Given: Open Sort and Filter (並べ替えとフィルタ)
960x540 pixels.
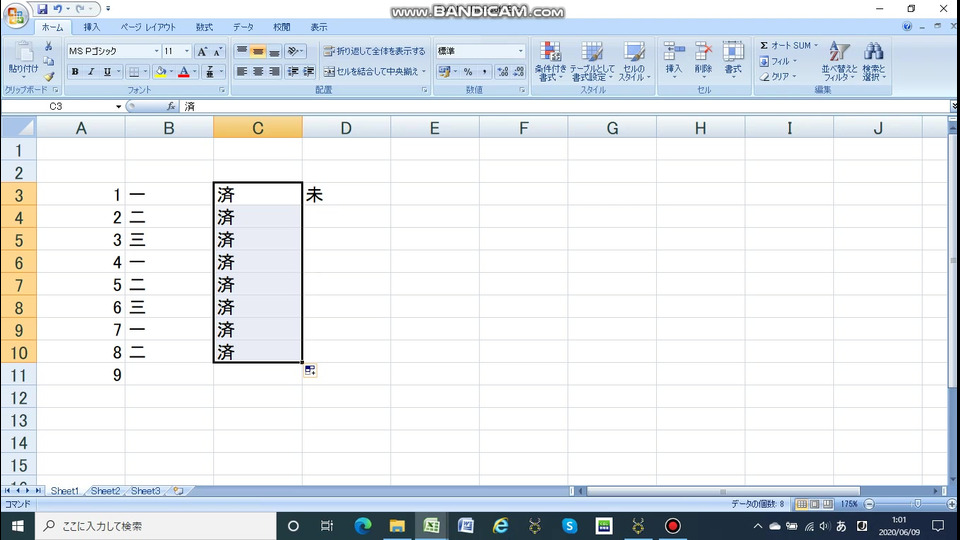Looking at the screenshot, I should 839,61.
